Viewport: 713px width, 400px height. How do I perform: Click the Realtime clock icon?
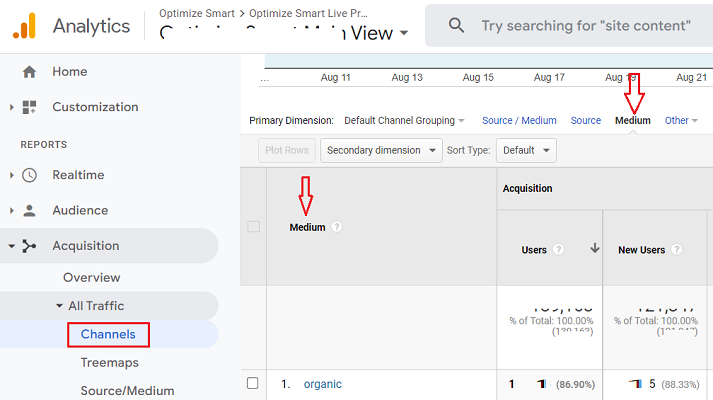tap(29, 175)
